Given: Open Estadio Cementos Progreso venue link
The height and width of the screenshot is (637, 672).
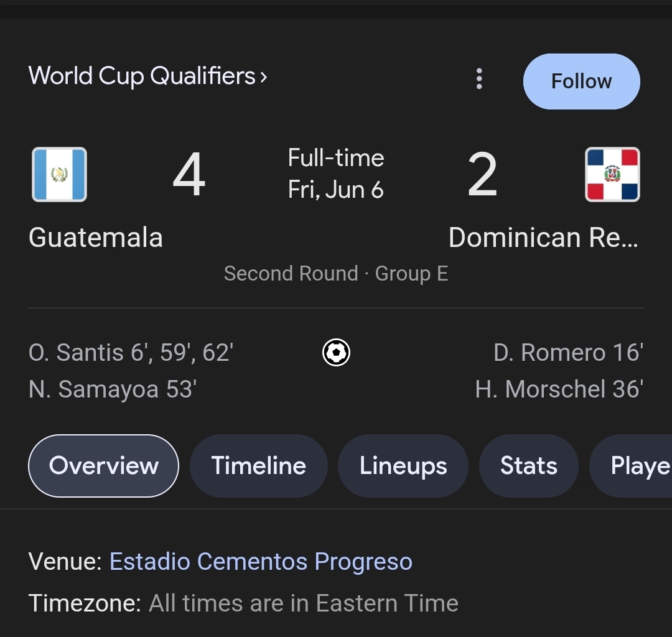Looking at the screenshot, I should point(261,561).
